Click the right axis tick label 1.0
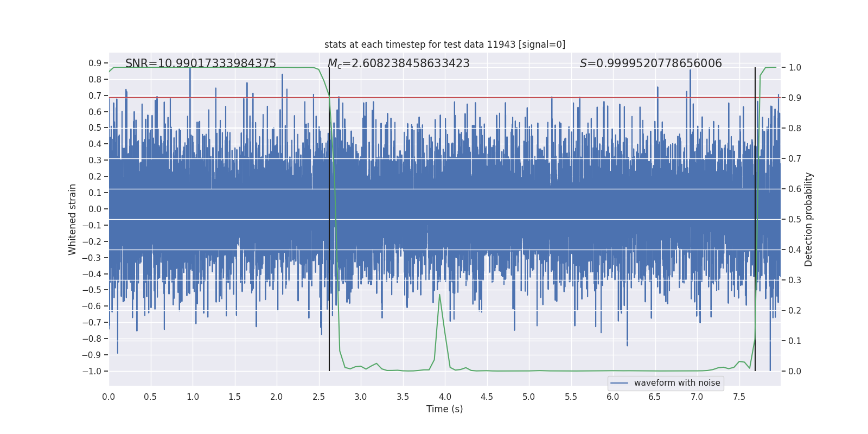 pyautogui.click(x=795, y=68)
